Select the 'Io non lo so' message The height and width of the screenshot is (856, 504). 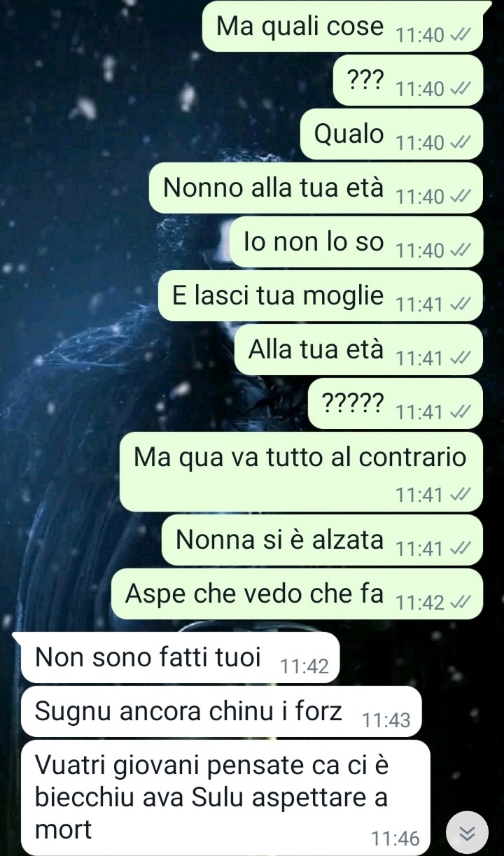click(356, 241)
